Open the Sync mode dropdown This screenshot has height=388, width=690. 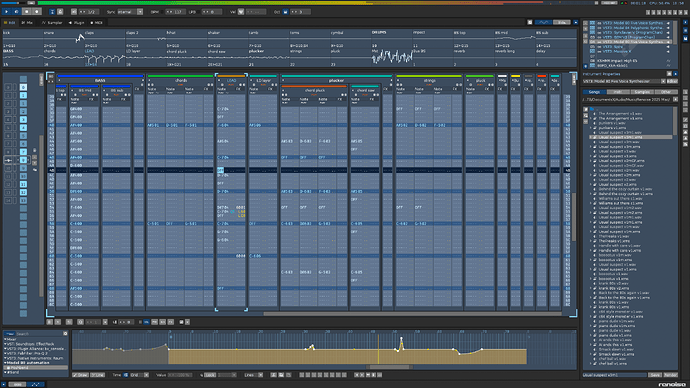tap(140, 12)
